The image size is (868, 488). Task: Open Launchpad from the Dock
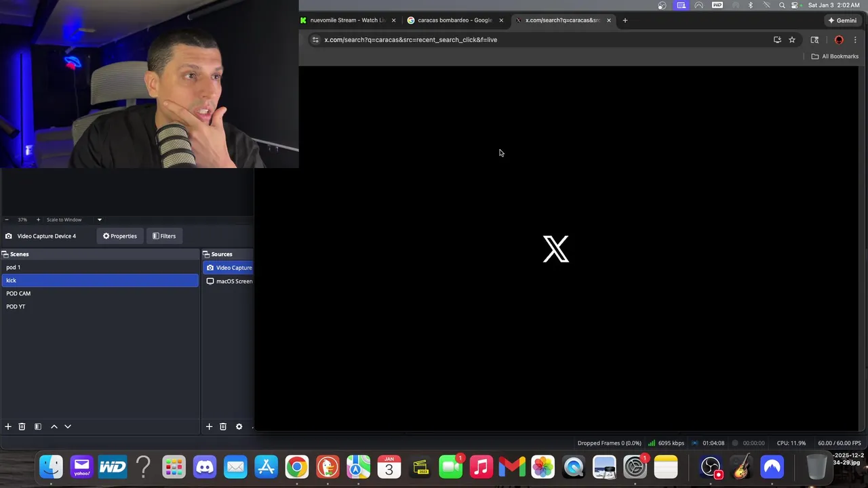click(x=174, y=467)
